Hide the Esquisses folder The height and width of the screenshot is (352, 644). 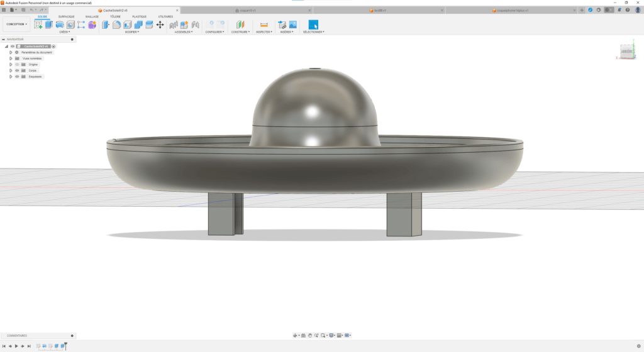17,77
